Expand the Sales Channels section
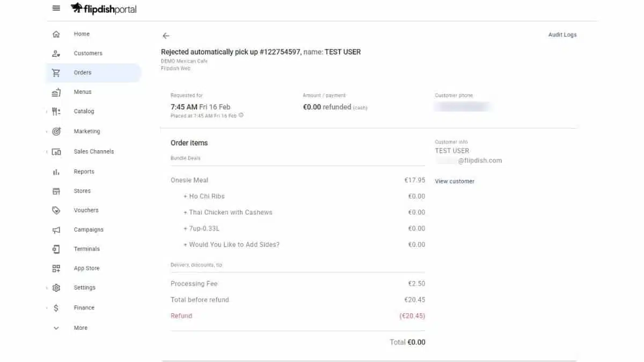Viewport: 644px width, 362px height. (47, 152)
